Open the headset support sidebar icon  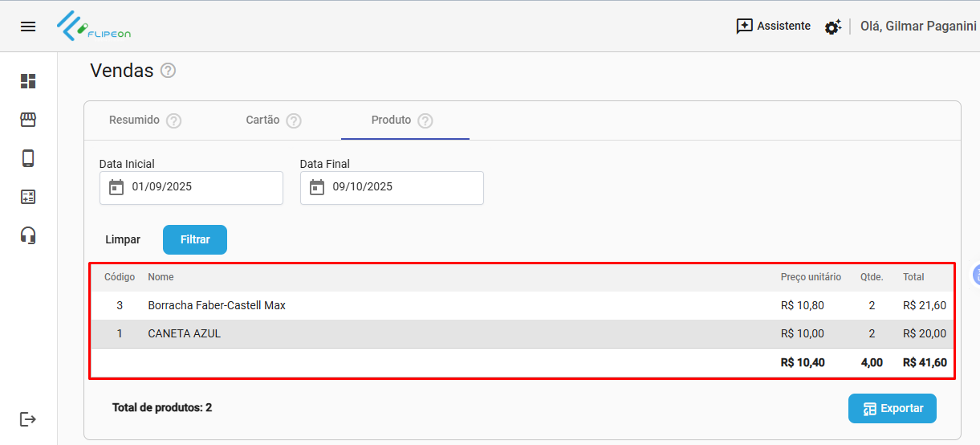pos(28,235)
